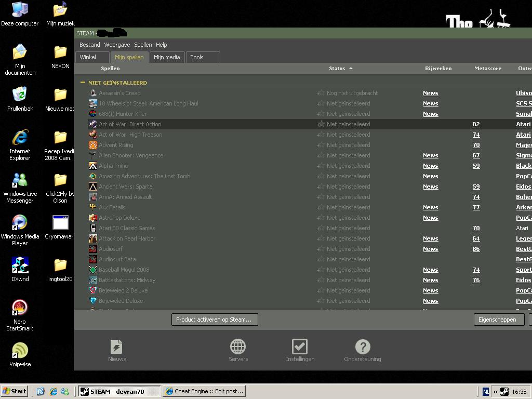Open the Nieuws icon in Steam
Screen dimensions: 532x399
pyautogui.click(x=117, y=347)
